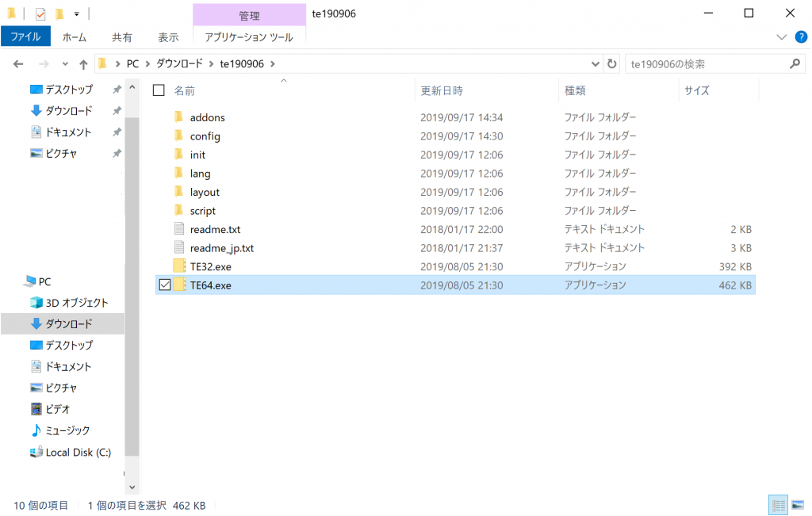Open ミュージック in the sidebar
Viewport: 812px width, 516px height.
61,430
